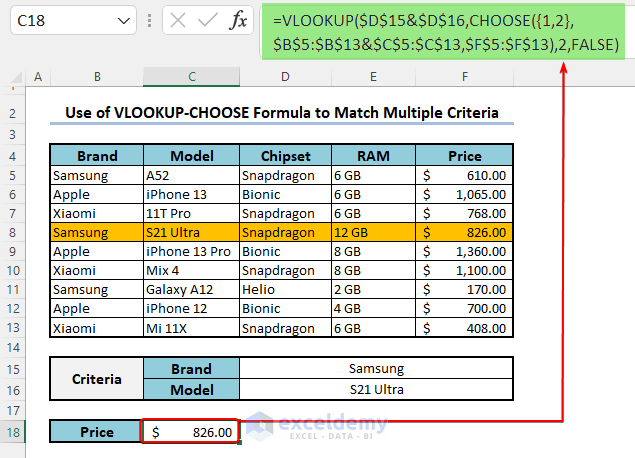Click the Galaxy A12 cell
Viewport: 635px width, 458px height.
192,290
